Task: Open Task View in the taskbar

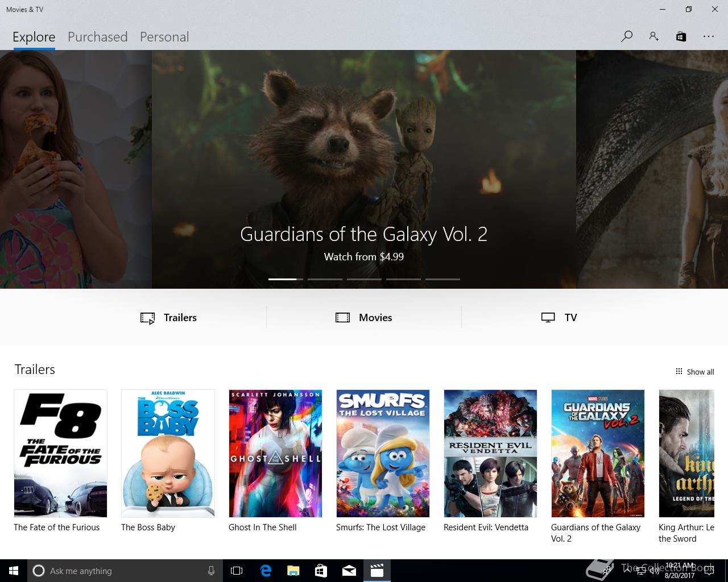Action: click(x=237, y=571)
